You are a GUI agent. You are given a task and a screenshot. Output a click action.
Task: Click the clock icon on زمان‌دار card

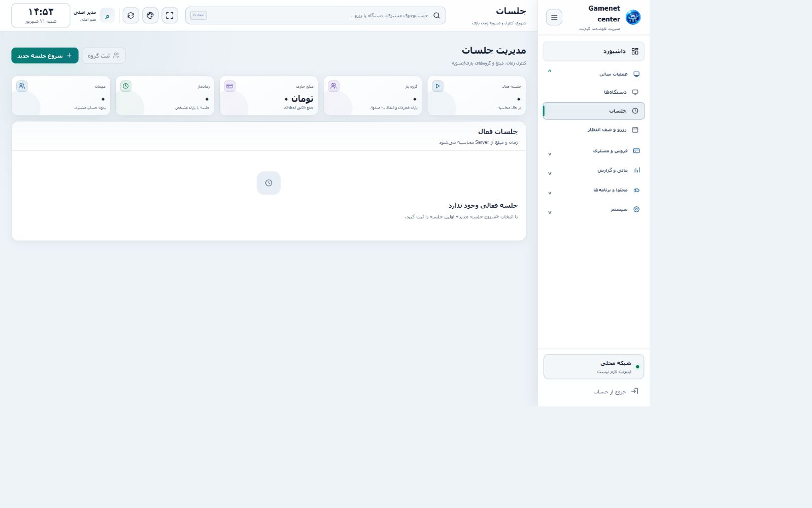tap(126, 86)
